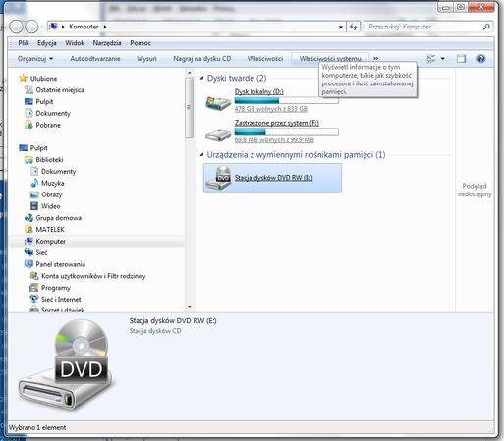Collapse the Dyski twarde group

click(201, 78)
